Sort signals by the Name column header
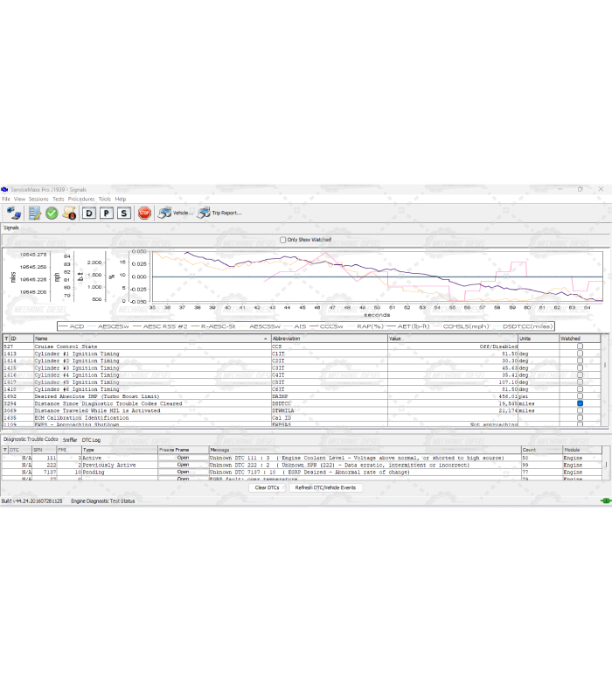The image size is (612, 700). click(x=149, y=338)
